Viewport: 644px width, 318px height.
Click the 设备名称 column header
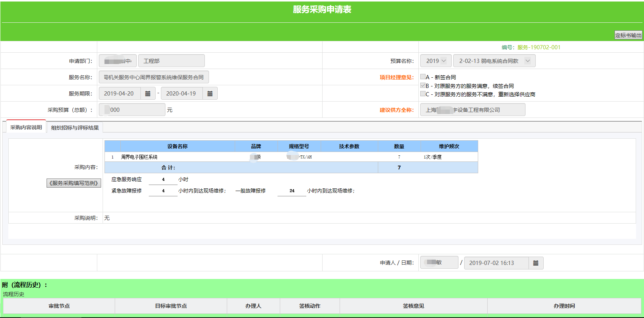[x=177, y=146]
